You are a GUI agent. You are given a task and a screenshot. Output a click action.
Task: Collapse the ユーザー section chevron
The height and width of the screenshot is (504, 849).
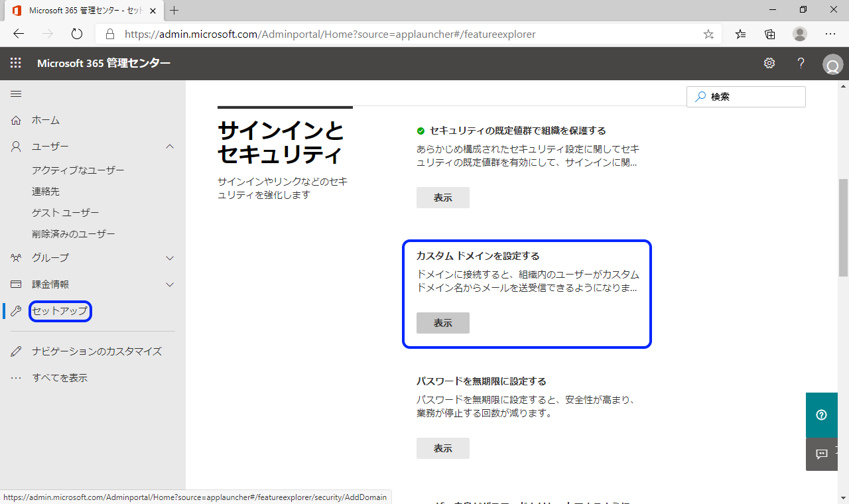(x=170, y=147)
